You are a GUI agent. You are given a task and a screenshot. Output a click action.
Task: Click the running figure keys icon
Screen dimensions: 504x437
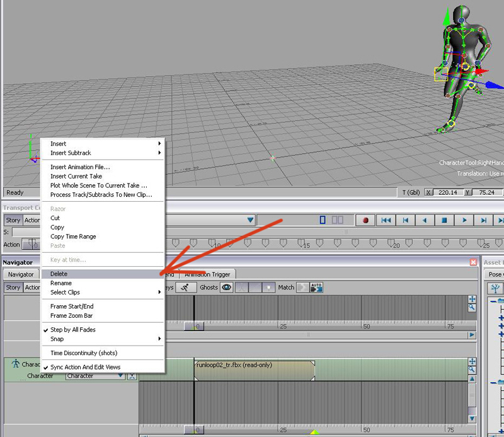[x=185, y=288]
